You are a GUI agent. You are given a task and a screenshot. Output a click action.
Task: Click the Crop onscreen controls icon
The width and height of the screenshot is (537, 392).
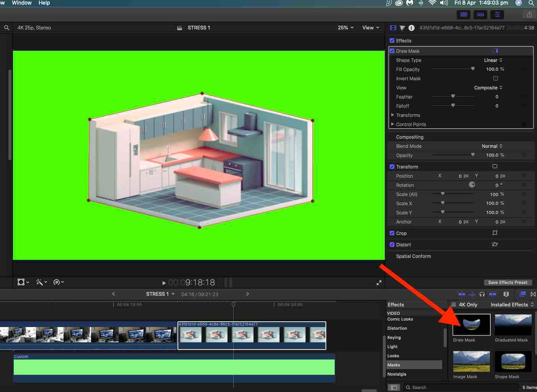pos(495,233)
